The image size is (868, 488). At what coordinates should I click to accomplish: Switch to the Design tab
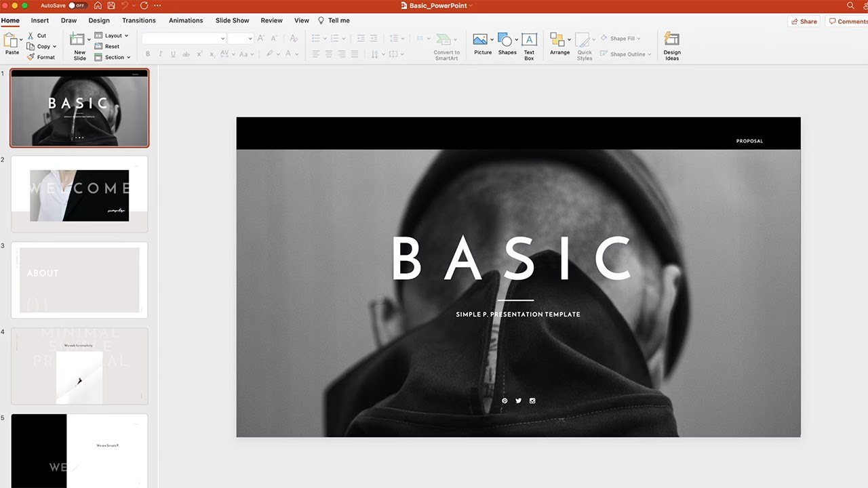tap(99, 20)
